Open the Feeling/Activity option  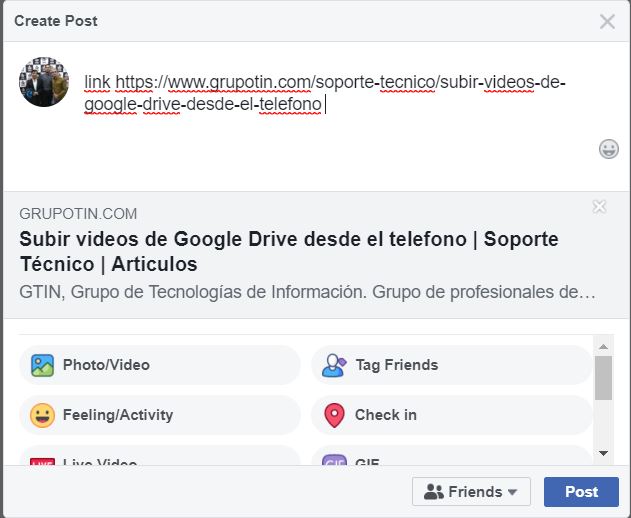(160, 415)
